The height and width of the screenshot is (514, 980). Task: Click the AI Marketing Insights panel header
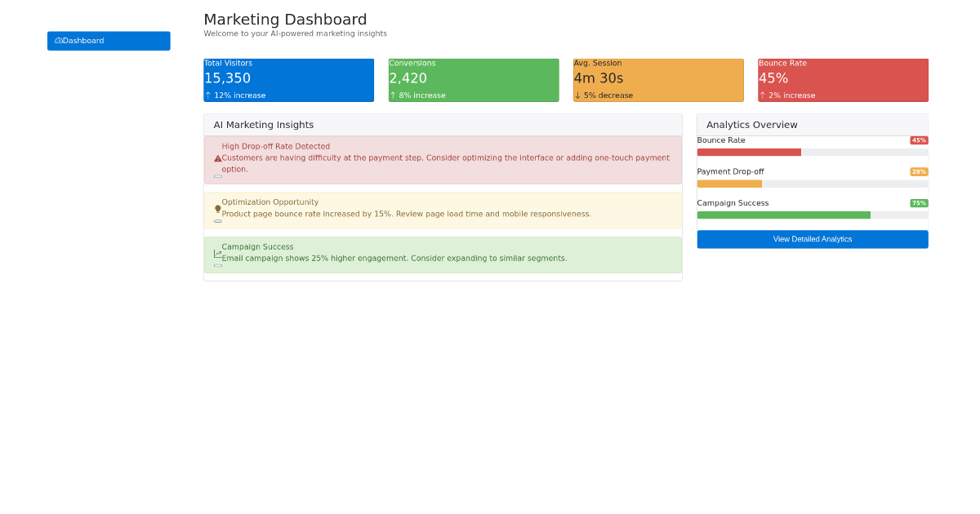263,125
